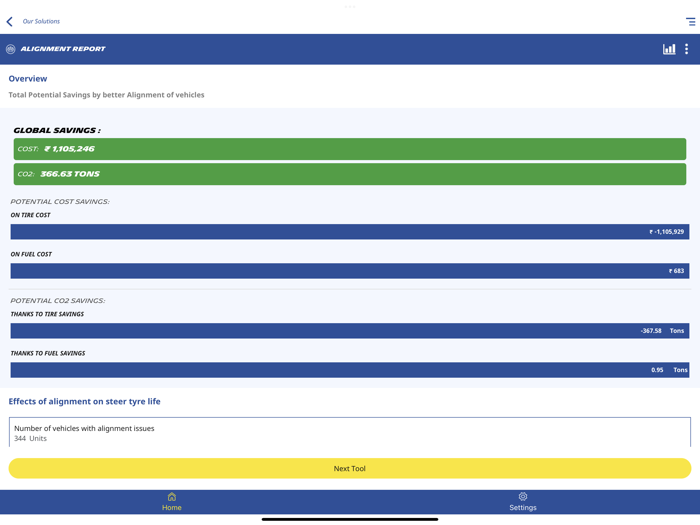The image size is (700, 525).
Task: Click the 'THANKS TO TIRE SAVINGS' label
Action: 47,314
